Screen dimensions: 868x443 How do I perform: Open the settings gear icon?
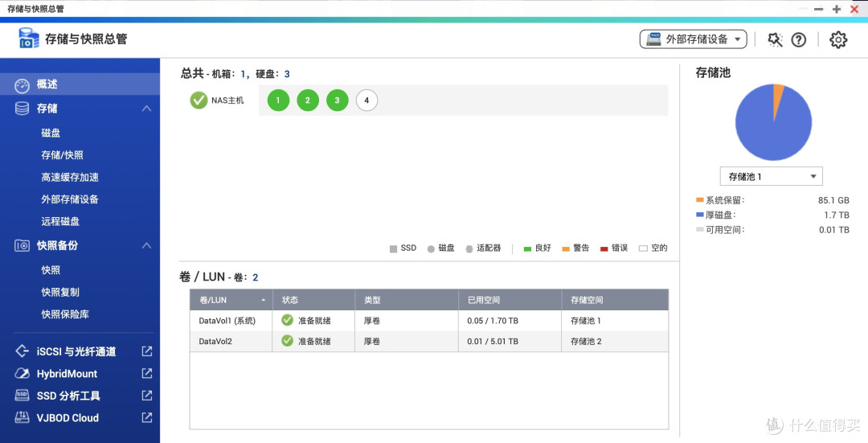838,39
